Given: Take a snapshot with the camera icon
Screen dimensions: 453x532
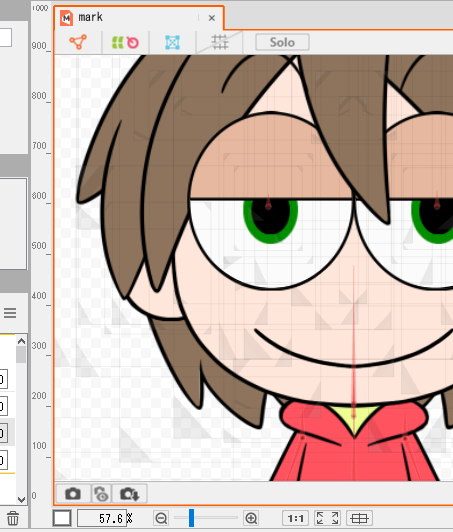Looking at the screenshot, I should tap(73, 494).
